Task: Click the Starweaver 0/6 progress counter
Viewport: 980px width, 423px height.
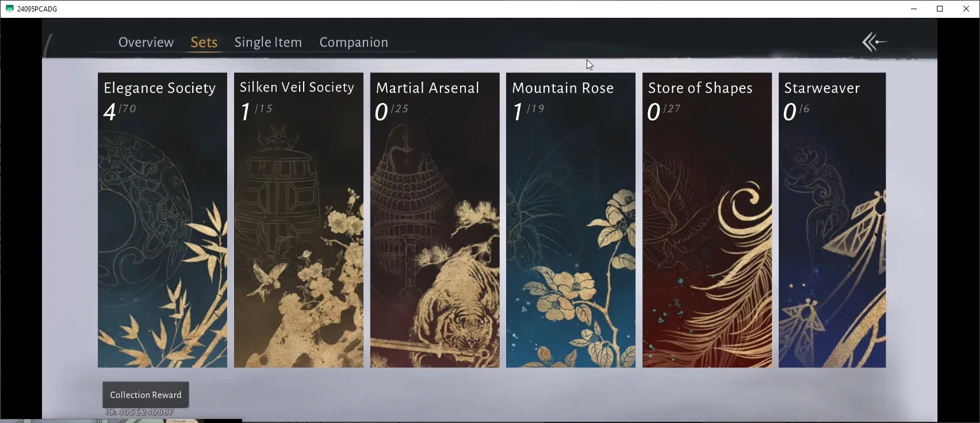Action: pyautogui.click(x=796, y=111)
